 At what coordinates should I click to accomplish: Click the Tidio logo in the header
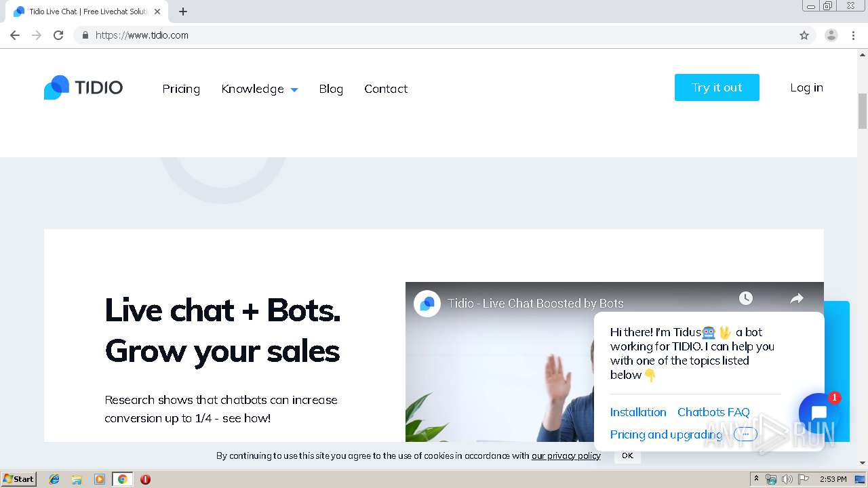click(83, 87)
